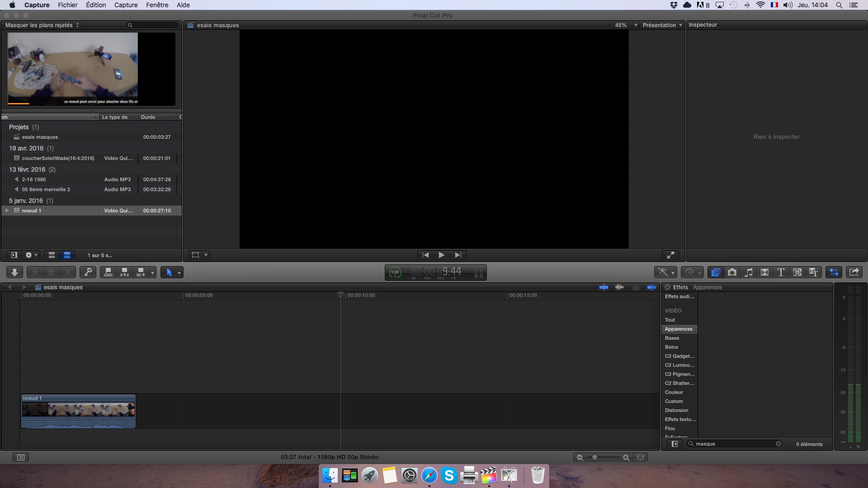Toggle effects category sidebar button
The height and width of the screenshot is (488, 868).
[675, 444]
